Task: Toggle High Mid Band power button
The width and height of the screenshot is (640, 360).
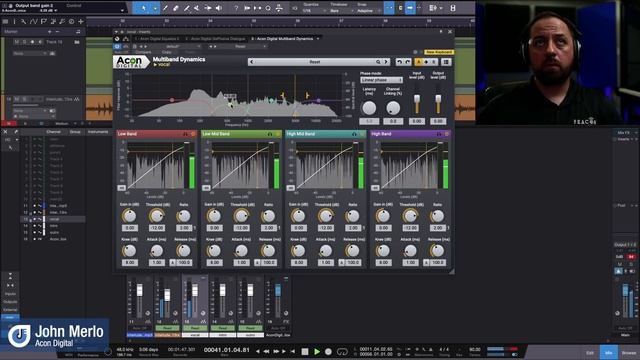Action: pyautogui.click(x=362, y=134)
